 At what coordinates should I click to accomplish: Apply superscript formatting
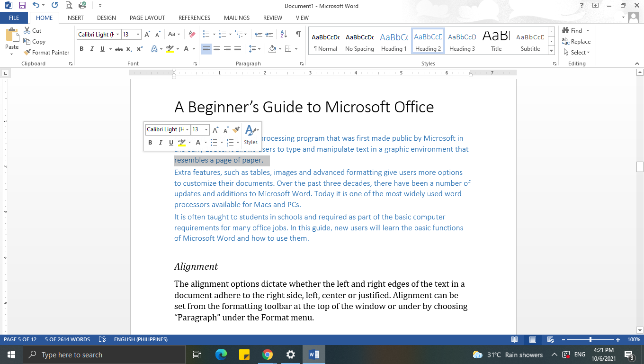coord(140,49)
